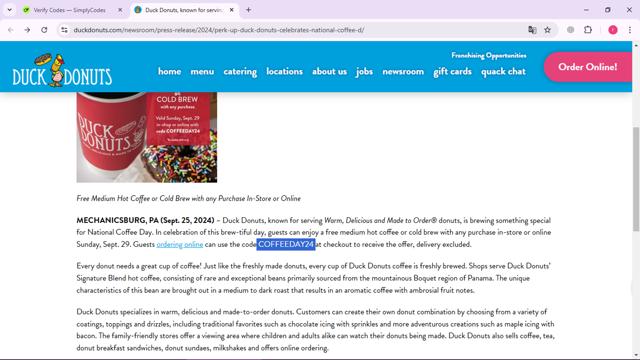Click the page vertical scrollbar thumb
The image size is (640, 360).
[636, 179]
